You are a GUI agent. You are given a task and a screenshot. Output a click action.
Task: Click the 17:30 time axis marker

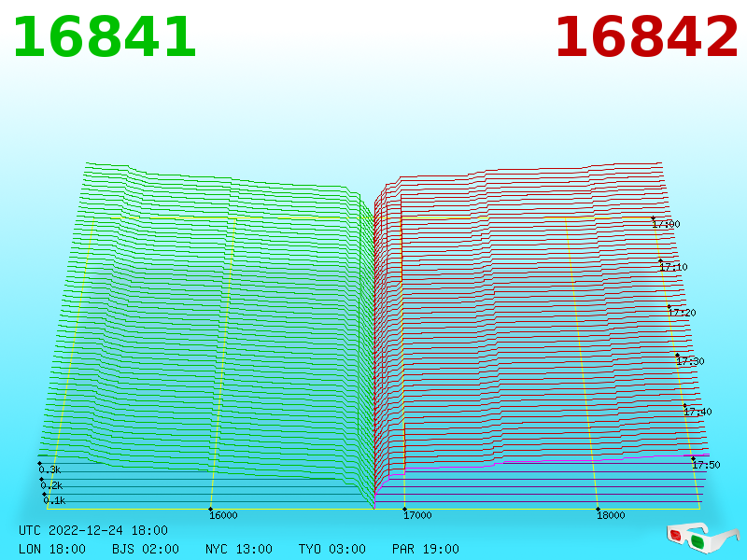click(690, 361)
